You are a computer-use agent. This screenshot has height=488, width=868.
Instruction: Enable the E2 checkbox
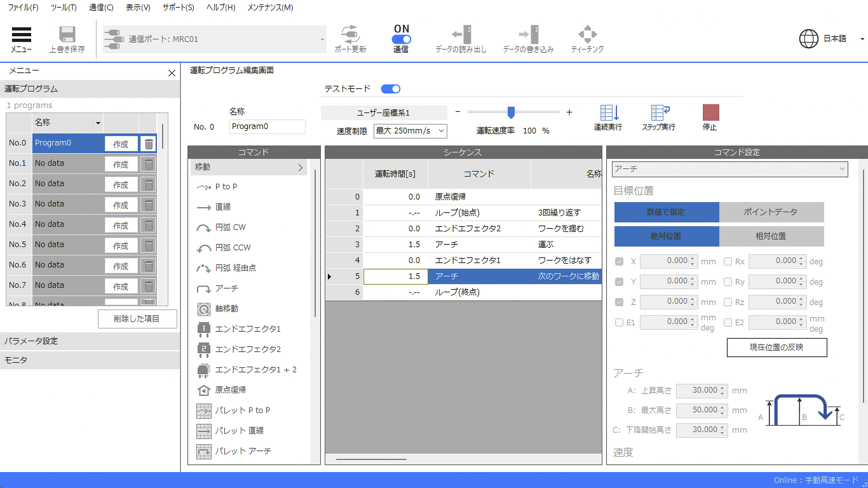tap(728, 322)
